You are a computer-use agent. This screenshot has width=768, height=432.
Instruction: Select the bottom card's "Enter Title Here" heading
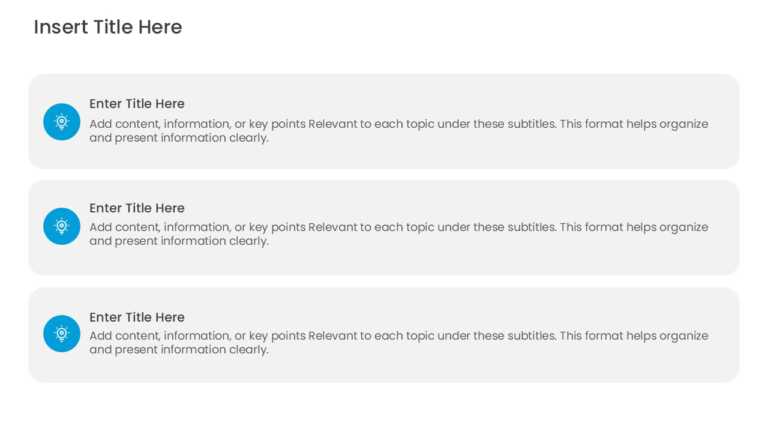click(x=137, y=317)
